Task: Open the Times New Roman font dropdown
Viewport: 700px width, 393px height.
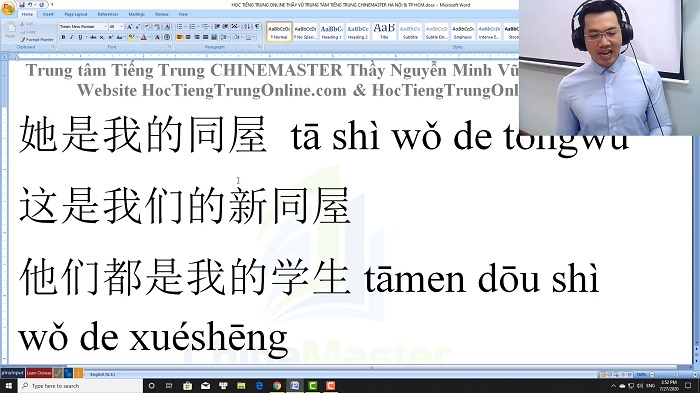Action: [x=106, y=26]
